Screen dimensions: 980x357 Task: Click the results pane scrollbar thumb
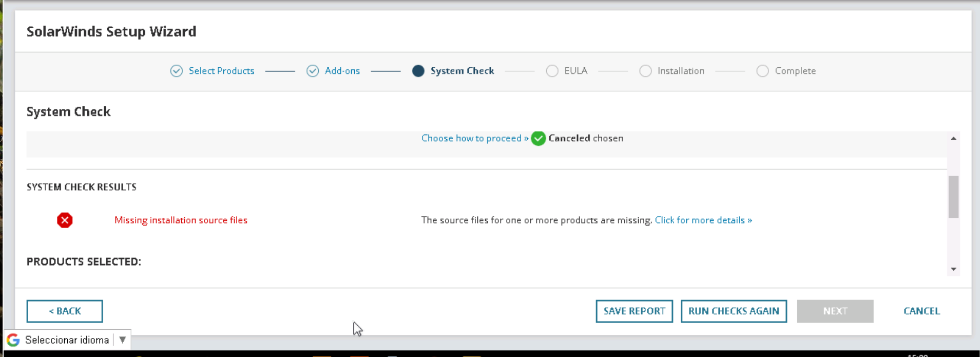pos(953,197)
